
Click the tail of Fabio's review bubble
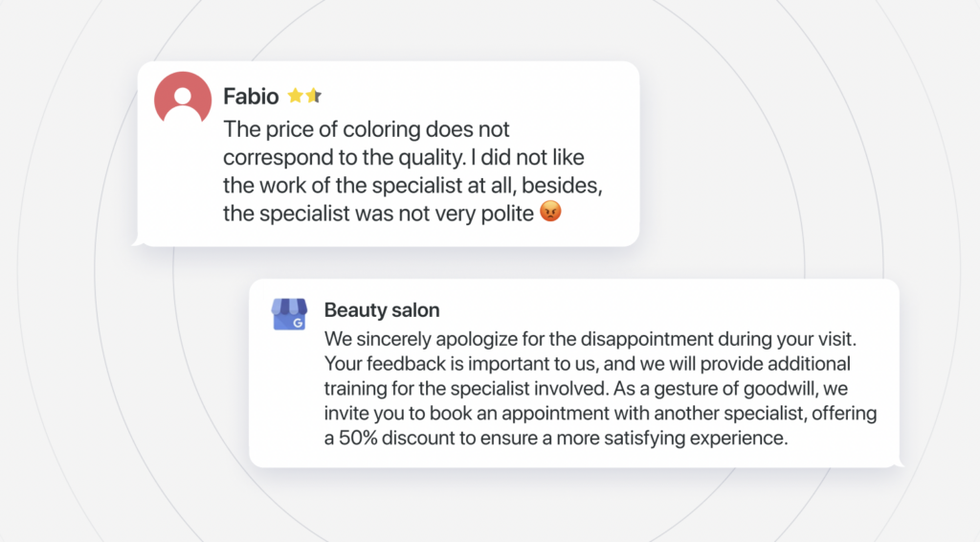tap(139, 242)
